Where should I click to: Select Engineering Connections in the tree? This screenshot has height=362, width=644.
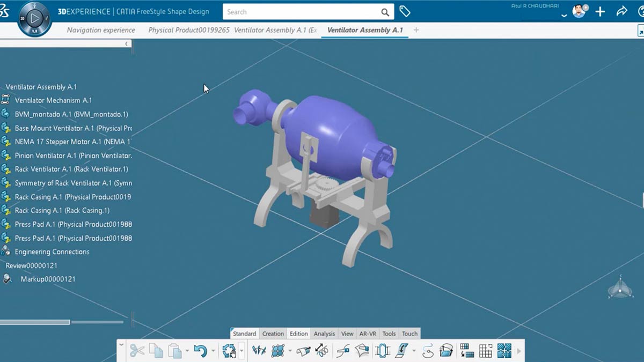pyautogui.click(x=52, y=252)
